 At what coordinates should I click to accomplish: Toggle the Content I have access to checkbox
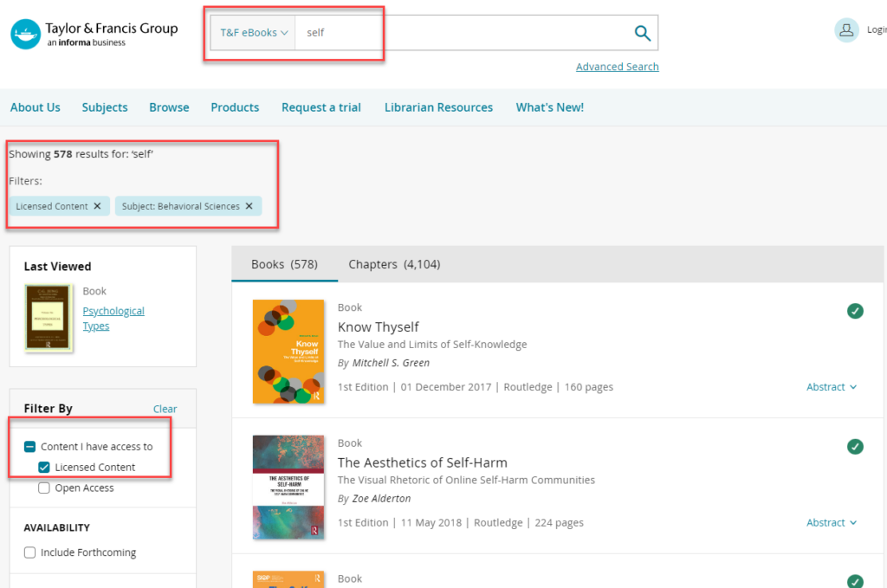tap(30, 447)
